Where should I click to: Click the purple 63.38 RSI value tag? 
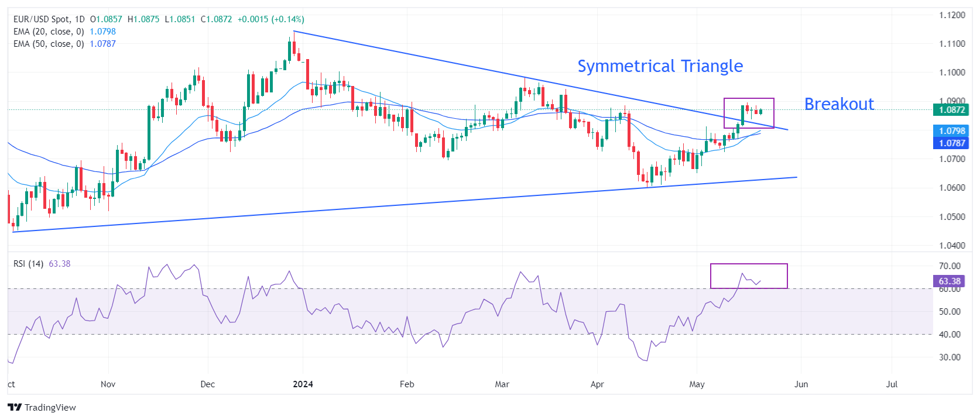(x=949, y=281)
